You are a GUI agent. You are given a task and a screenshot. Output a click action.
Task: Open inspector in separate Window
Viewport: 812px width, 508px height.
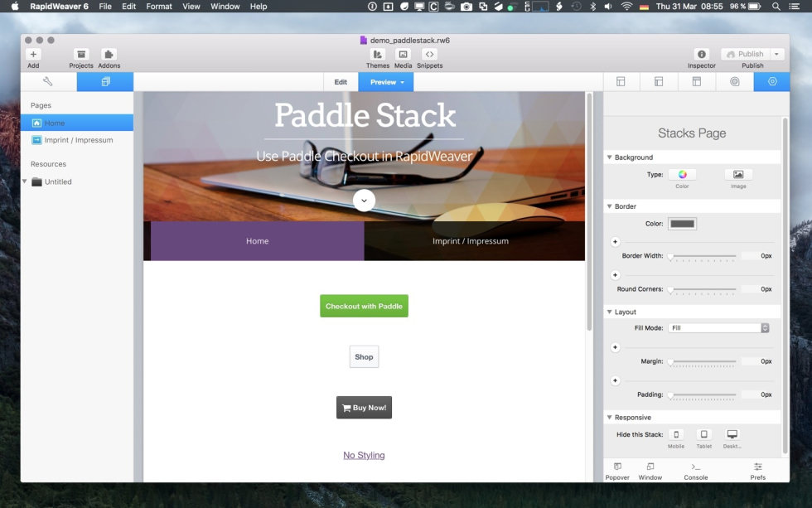click(x=650, y=472)
